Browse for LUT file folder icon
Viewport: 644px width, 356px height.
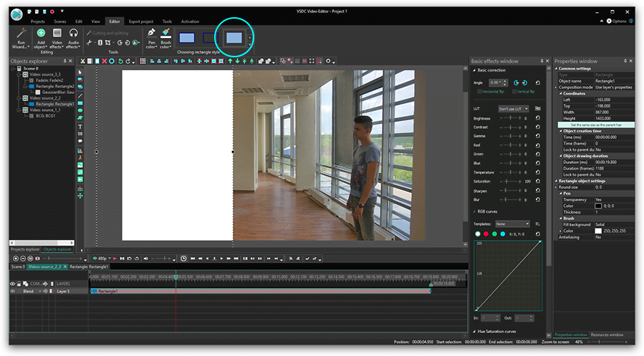click(538, 109)
